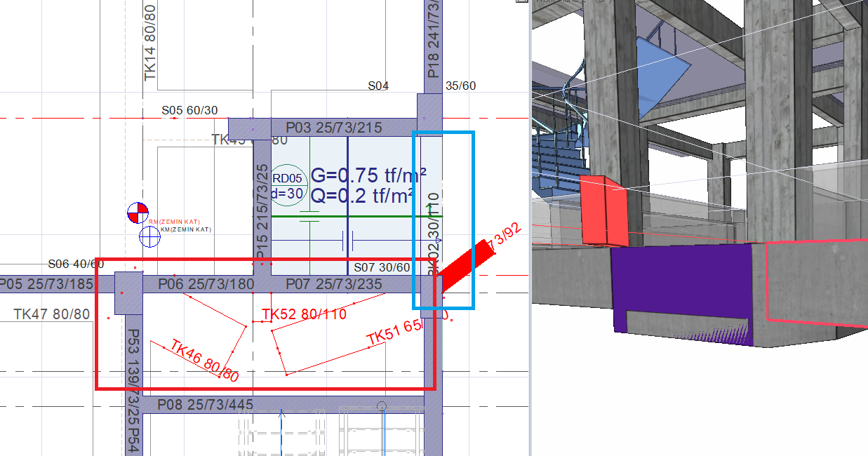Click the column label S04
The width and height of the screenshot is (868, 456).
pos(378,86)
